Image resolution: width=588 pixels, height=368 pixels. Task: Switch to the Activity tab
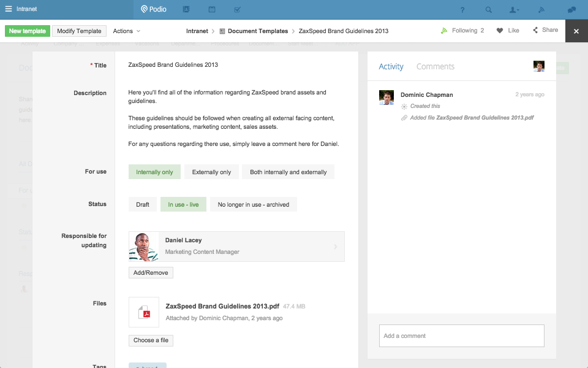(391, 67)
